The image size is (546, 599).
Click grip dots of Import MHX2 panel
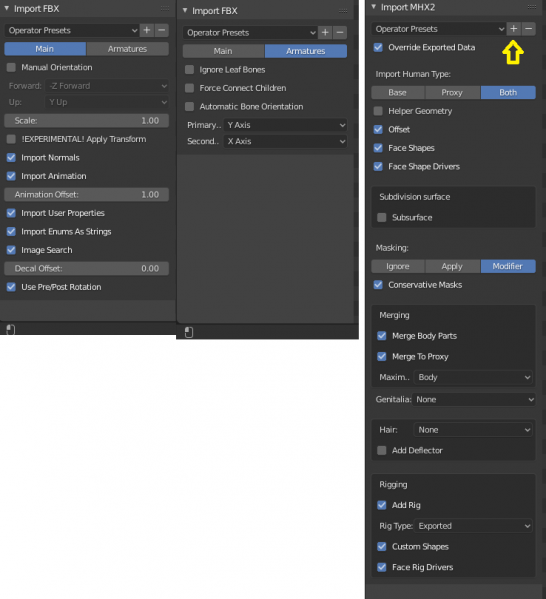click(x=531, y=7)
